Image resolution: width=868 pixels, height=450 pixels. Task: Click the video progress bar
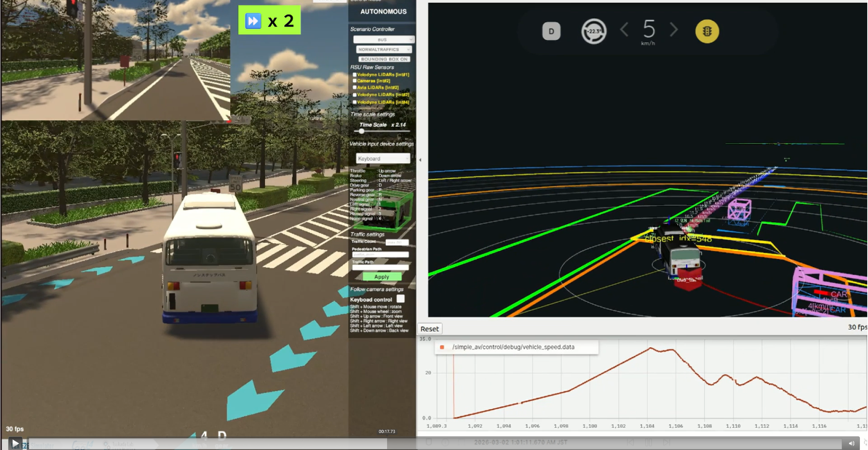click(435, 443)
